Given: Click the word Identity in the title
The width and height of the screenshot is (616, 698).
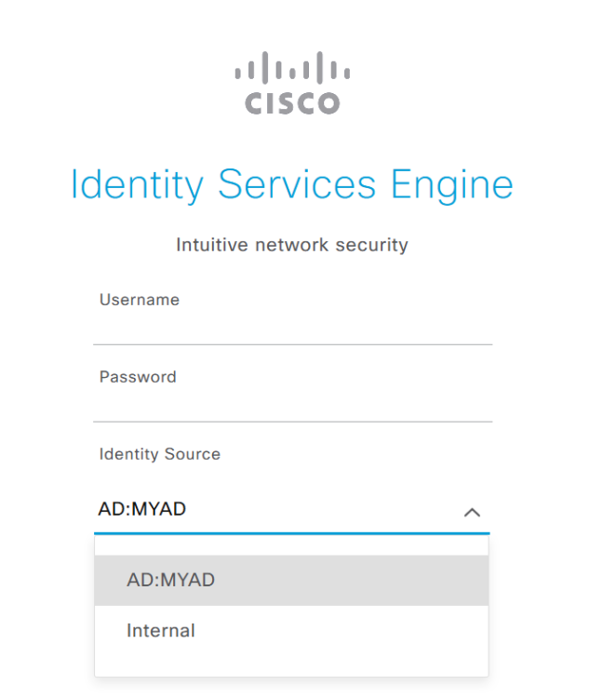Looking at the screenshot, I should click(x=138, y=184).
